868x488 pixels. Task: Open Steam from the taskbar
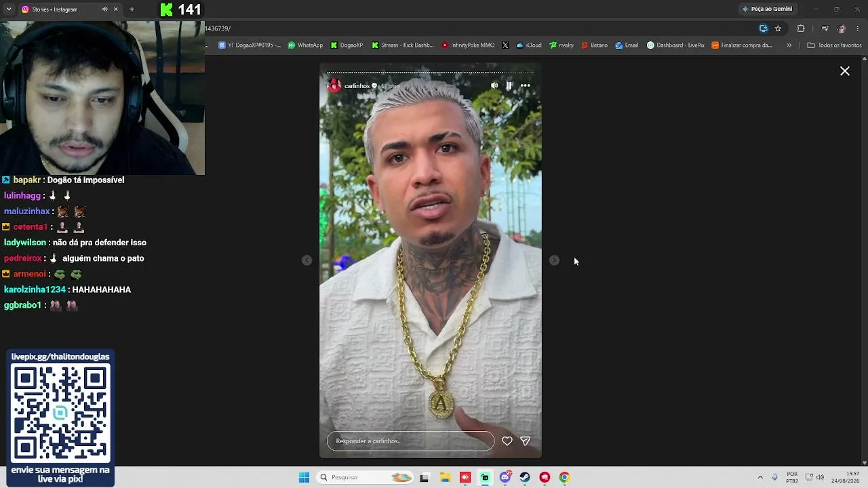point(525,477)
